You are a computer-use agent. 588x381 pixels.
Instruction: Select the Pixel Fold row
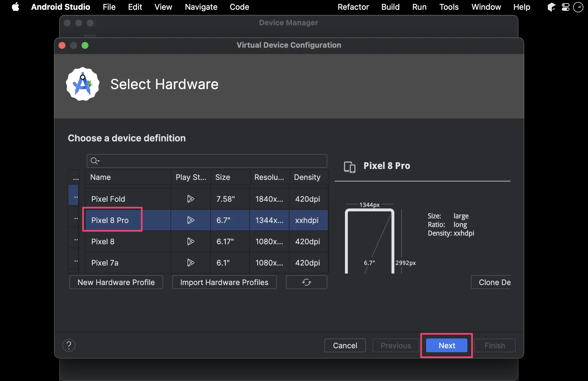(x=207, y=199)
